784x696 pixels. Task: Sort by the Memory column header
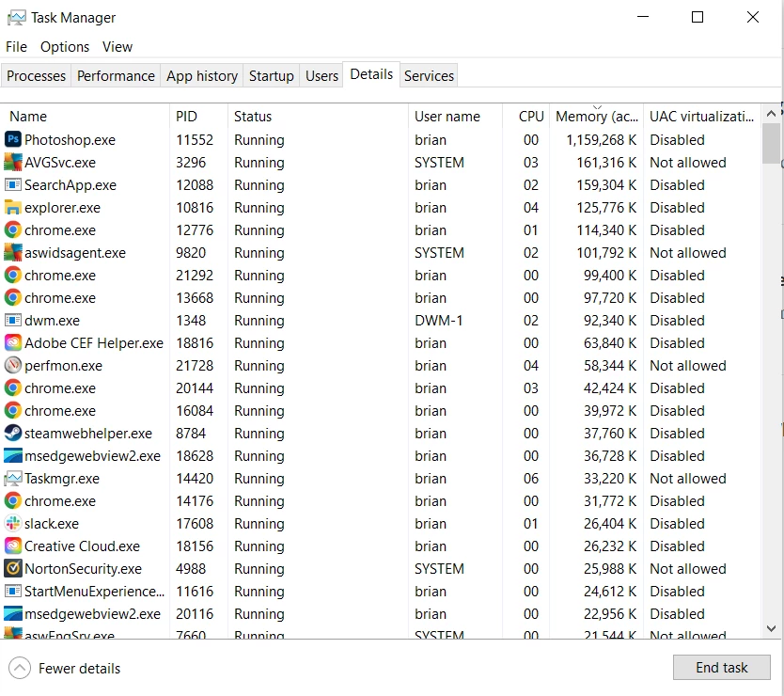pos(597,117)
